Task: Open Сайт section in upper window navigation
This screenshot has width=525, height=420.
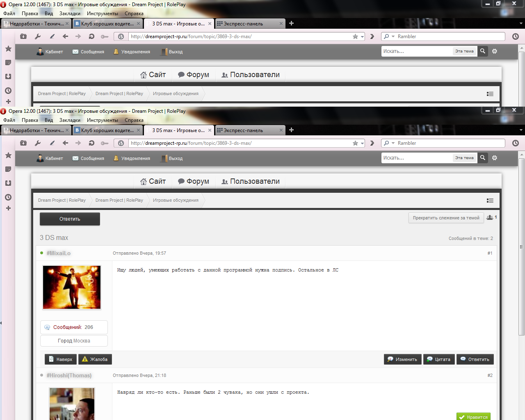Action: click(153, 75)
